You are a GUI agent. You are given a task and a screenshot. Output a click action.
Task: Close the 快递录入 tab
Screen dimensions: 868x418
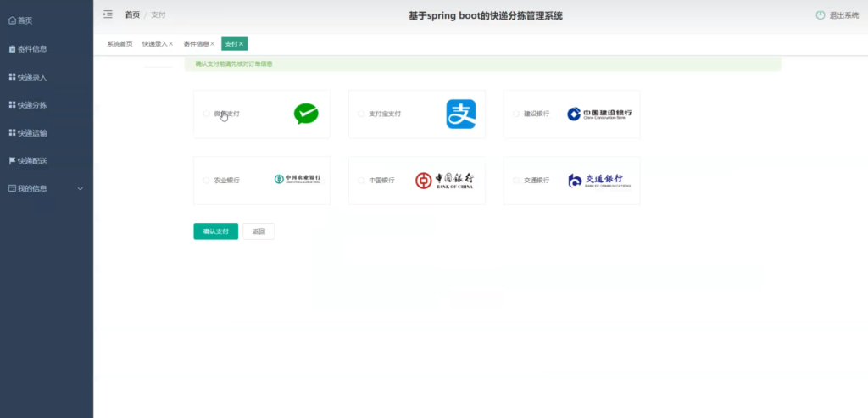click(171, 44)
